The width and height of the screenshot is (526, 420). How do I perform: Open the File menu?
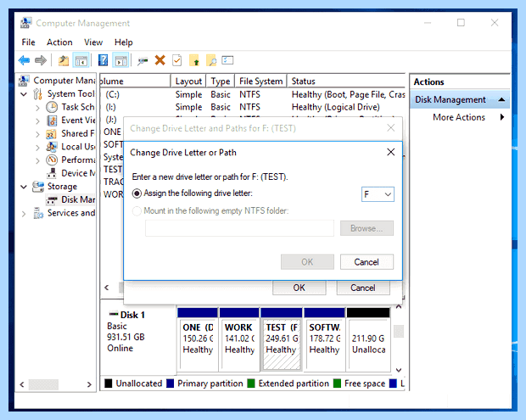(x=28, y=42)
